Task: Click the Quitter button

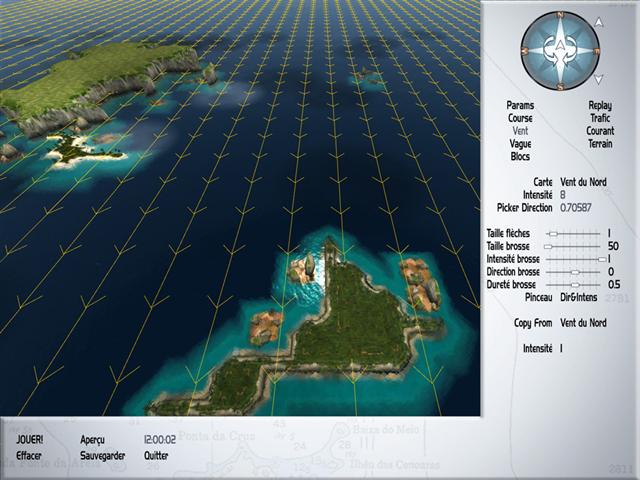Action: tap(156, 456)
